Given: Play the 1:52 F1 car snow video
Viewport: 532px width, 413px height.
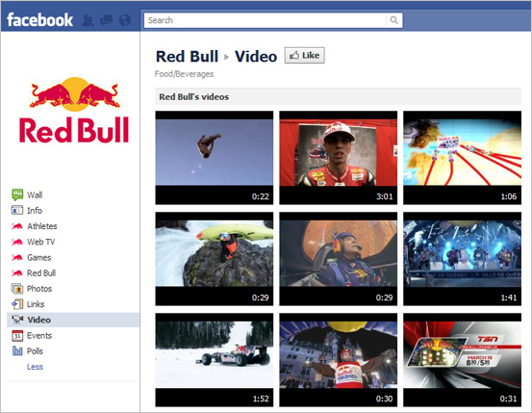Looking at the screenshot, I should coord(215,360).
